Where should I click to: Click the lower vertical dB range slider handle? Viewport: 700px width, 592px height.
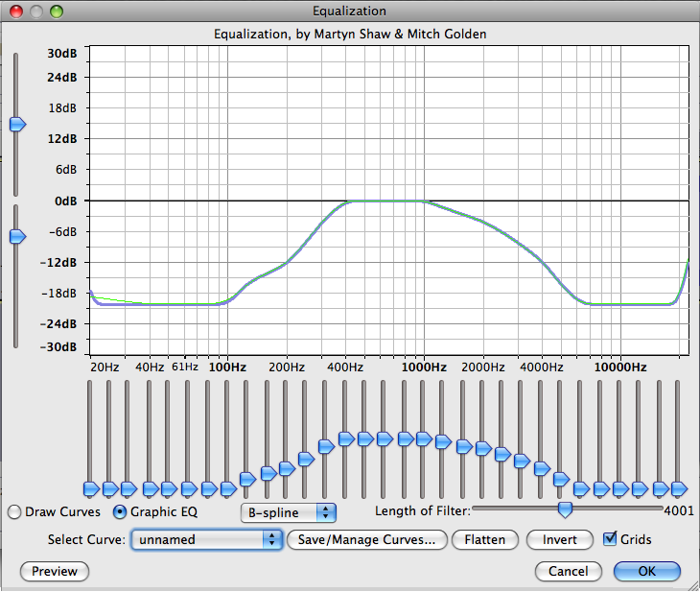click(x=16, y=236)
